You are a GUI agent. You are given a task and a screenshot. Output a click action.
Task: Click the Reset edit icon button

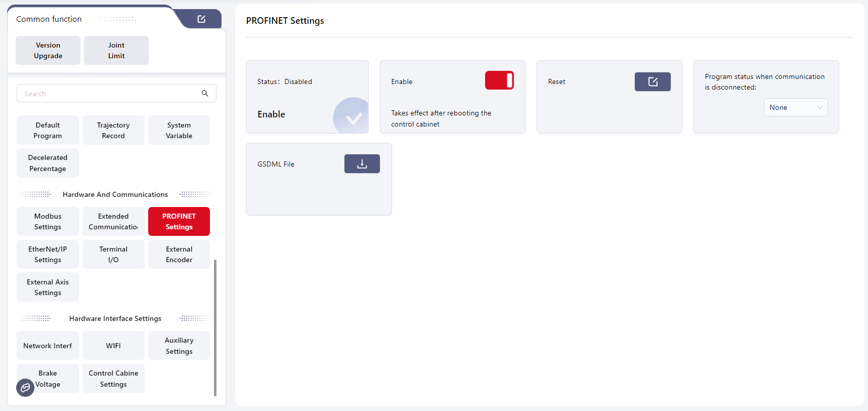tap(653, 82)
